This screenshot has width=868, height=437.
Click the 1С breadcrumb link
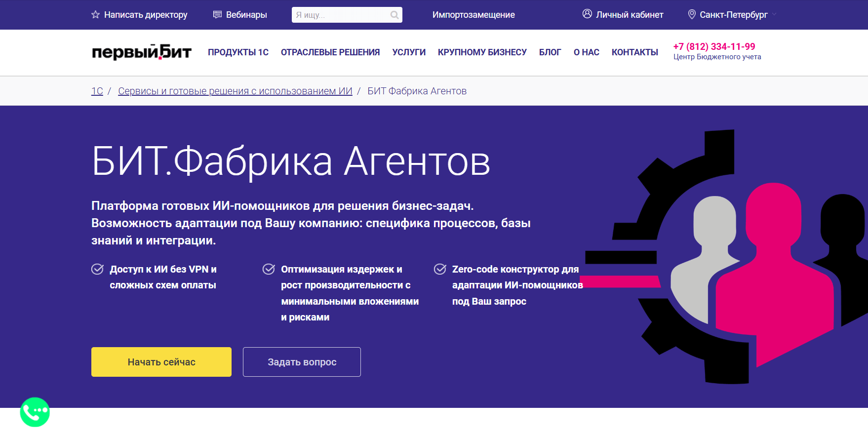point(97,91)
